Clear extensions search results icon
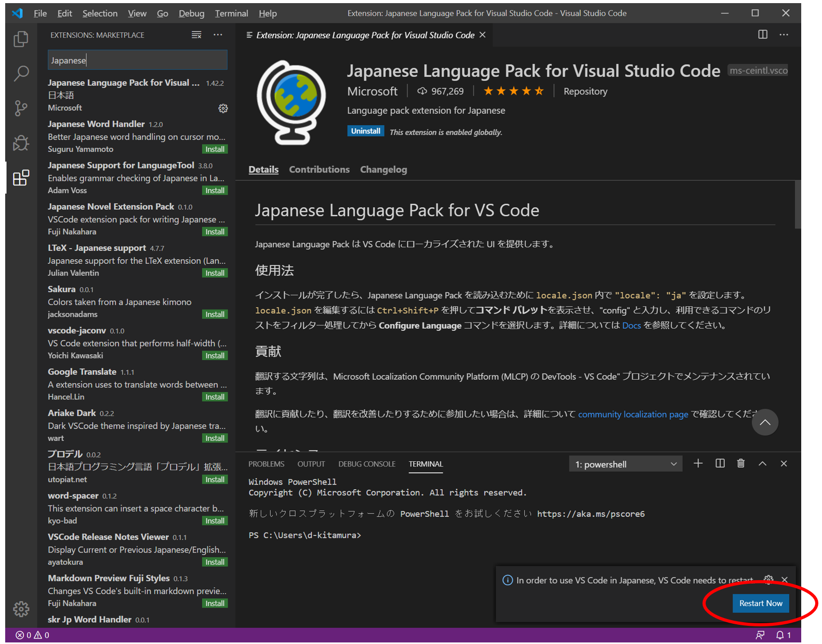Image resolution: width=822 pixels, height=644 pixels. pos(196,35)
